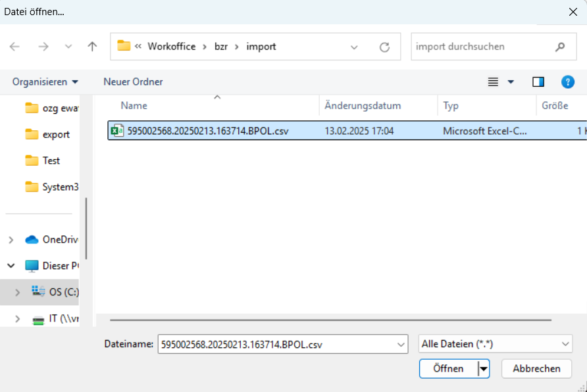
Task: Toggle the preview pane icon
Action: pos(538,82)
